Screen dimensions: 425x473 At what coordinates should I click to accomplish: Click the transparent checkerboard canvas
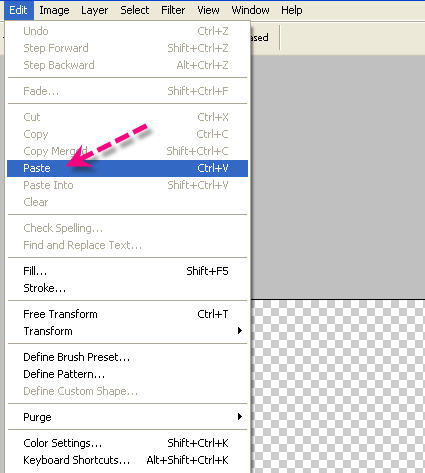point(338,387)
